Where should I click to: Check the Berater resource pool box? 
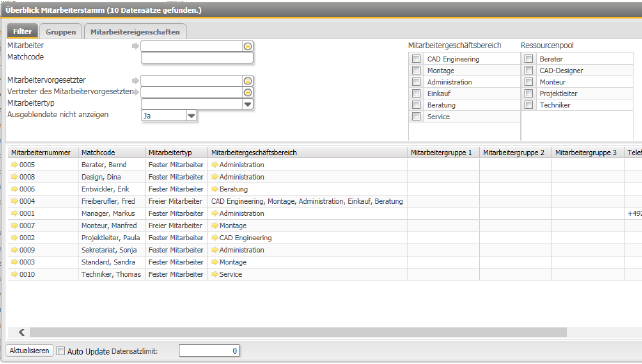click(x=529, y=59)
